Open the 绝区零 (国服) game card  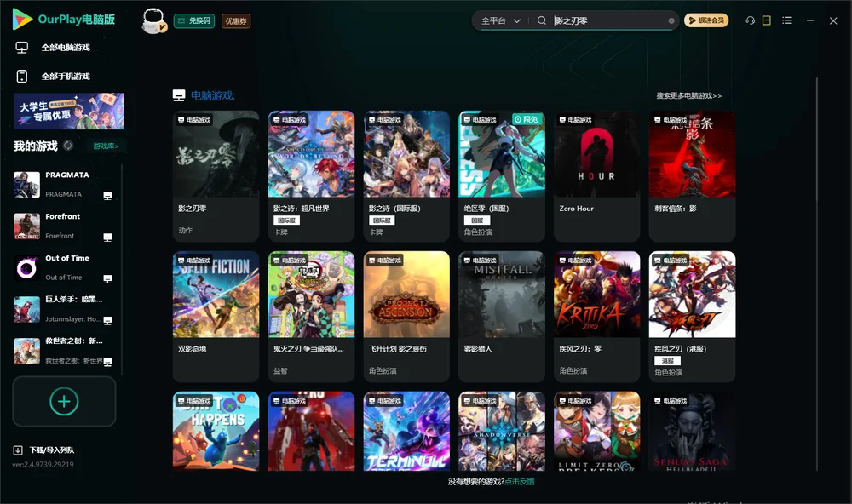pos(502,176)
